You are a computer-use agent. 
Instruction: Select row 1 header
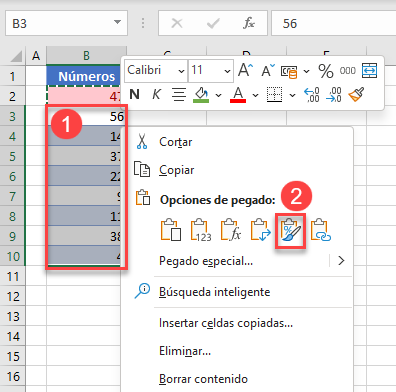pos(12,76)
